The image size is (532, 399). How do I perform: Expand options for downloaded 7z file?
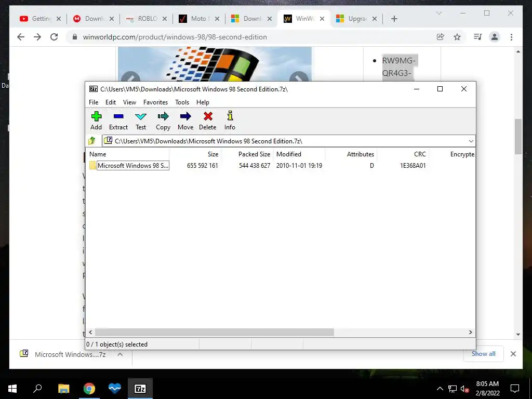click(x=120, y=354)
